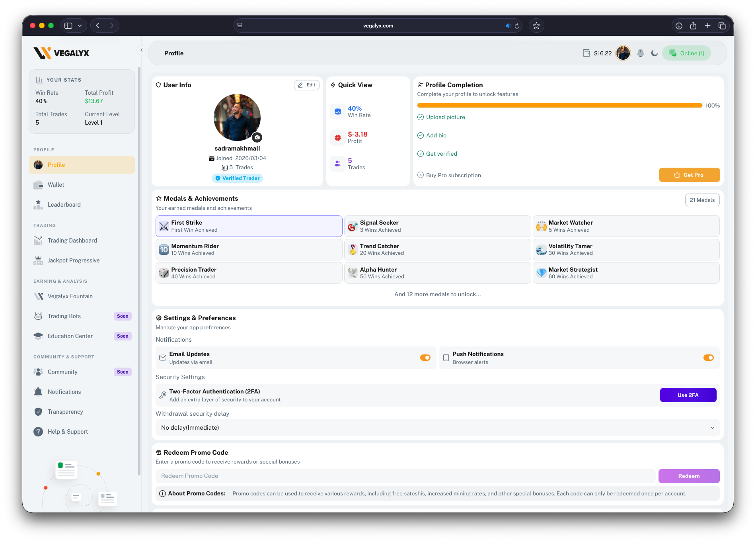Mute tab audio speaker icon

pos(508,25)
